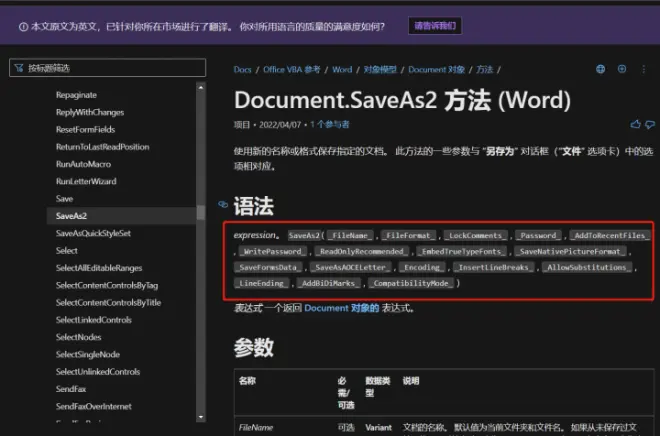Select SendFaxOverInternet in the sidebar
660x436 pixels.
(x=94, y=406)
